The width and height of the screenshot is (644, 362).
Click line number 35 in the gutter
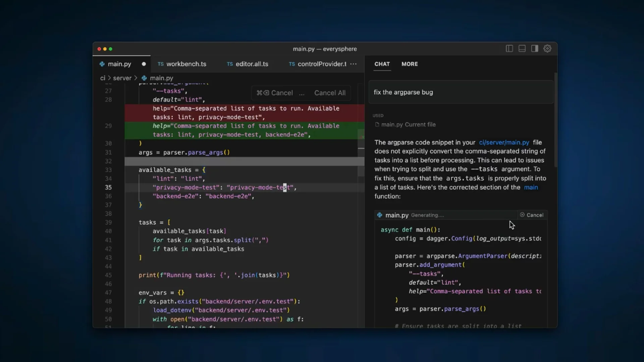[108, 187]
